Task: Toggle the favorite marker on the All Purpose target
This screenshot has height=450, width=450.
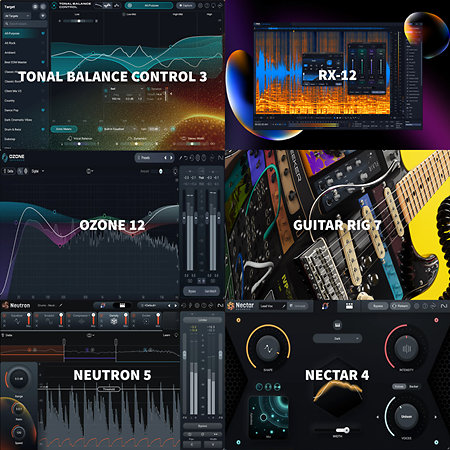Action: (43, 33)
